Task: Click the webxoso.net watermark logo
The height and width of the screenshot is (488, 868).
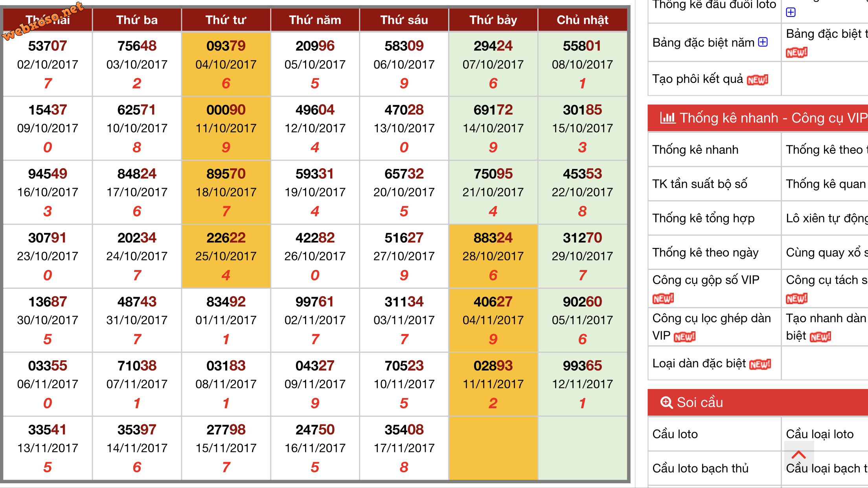Action: (43, 22)
